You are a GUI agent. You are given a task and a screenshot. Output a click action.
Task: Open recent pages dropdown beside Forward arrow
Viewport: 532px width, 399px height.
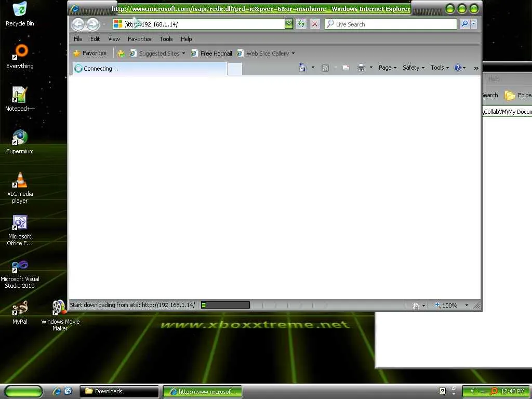[x=104, y=24]
